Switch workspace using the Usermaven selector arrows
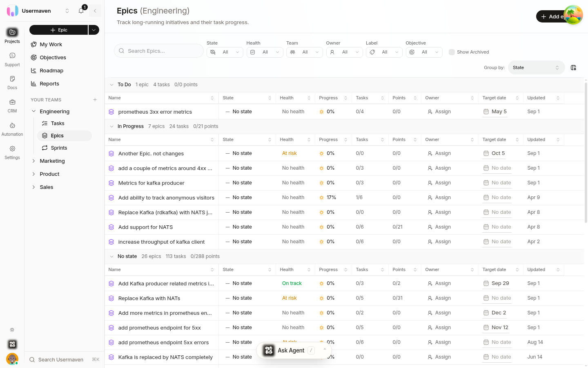Viewport: 588px width, 368px height. click(x=67, y=11)
